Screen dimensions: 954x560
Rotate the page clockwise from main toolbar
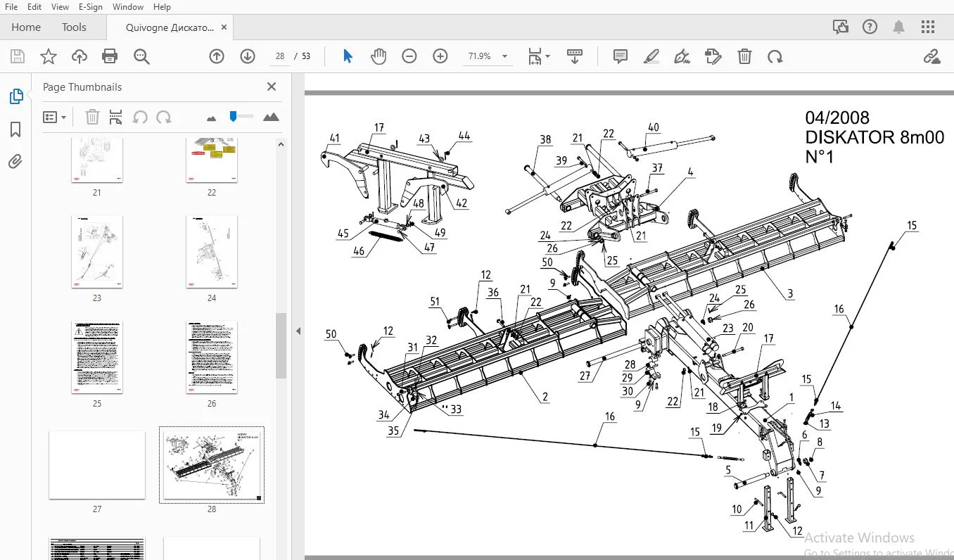(x=775, y=56)
